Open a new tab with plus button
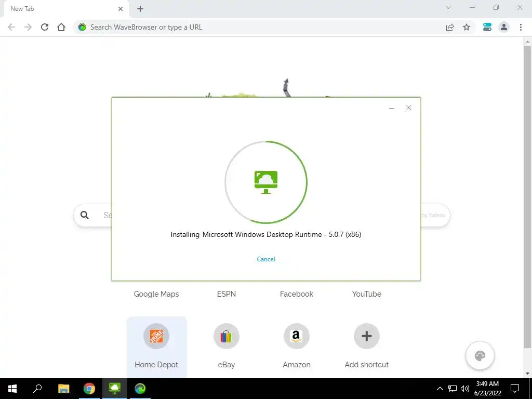This screenshot has width=532, height=399. click(x=140, y=9)
